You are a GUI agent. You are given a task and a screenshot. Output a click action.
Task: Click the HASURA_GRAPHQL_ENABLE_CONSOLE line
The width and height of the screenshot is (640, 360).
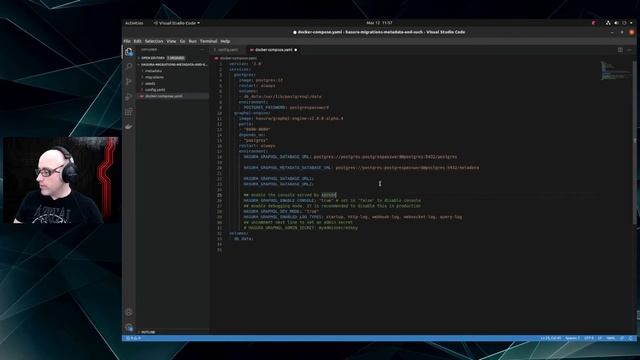(332, 200)
